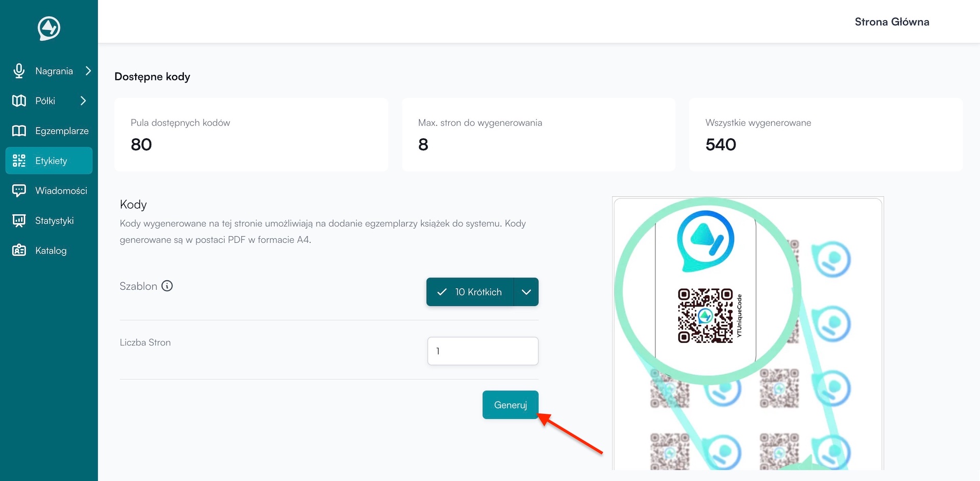Click the QR label template preview image

[748, 334]
